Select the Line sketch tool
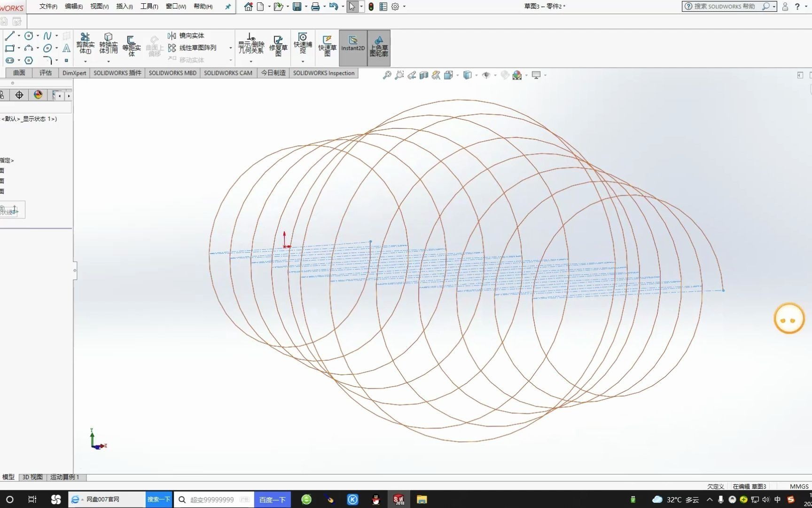 tap(8, 36)
